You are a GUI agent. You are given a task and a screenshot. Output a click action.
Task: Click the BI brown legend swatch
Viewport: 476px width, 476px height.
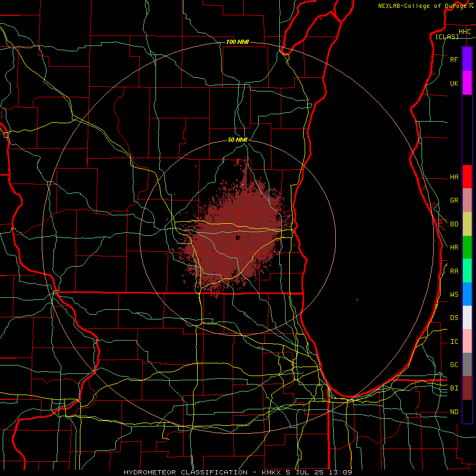tap(467, 388)
